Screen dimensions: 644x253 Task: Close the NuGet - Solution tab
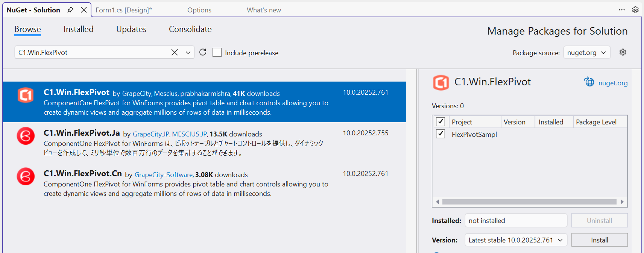84,10
